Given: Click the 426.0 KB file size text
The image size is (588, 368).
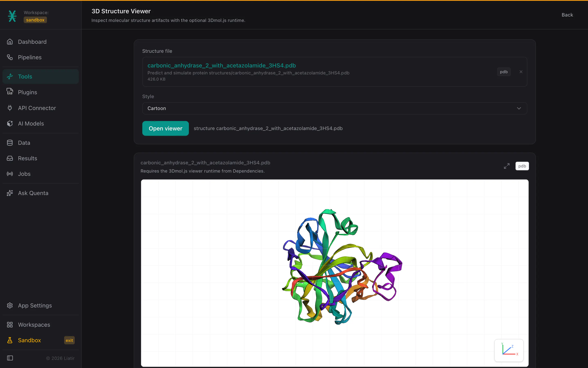Looking at the screenshot, I should [x=156, y=79].
